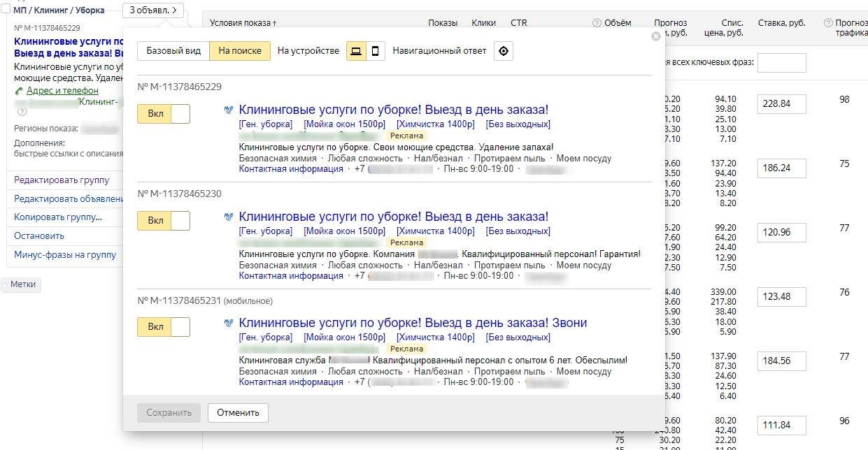The height and width of the screenshot is (450, 868).
Task: Select desktop device preview icon
Action: click(357, 51)
